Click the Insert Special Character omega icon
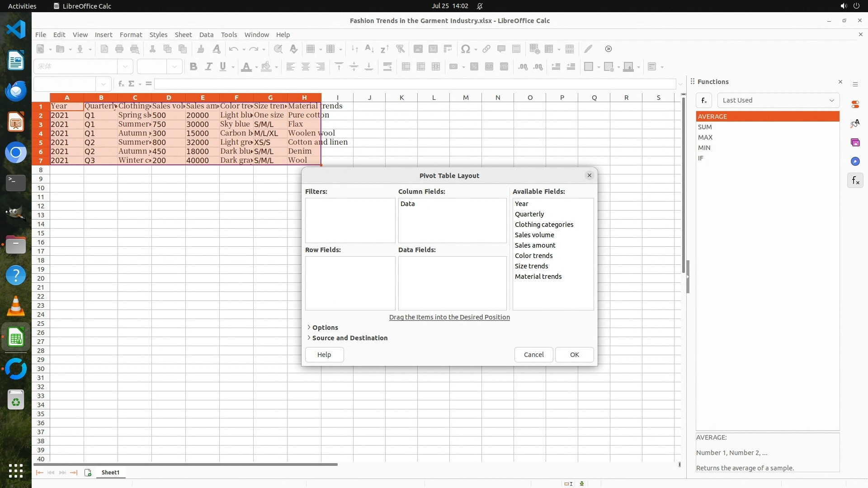The height and width of the screenshot is (488, 868). tap(465, 49)
